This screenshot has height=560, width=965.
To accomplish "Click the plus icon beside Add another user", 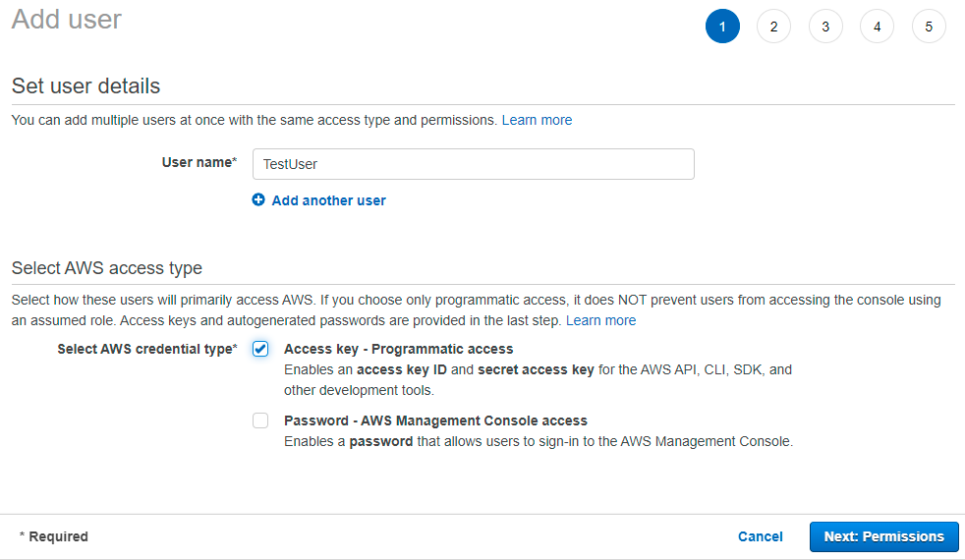I will click(x=258, y=200).
